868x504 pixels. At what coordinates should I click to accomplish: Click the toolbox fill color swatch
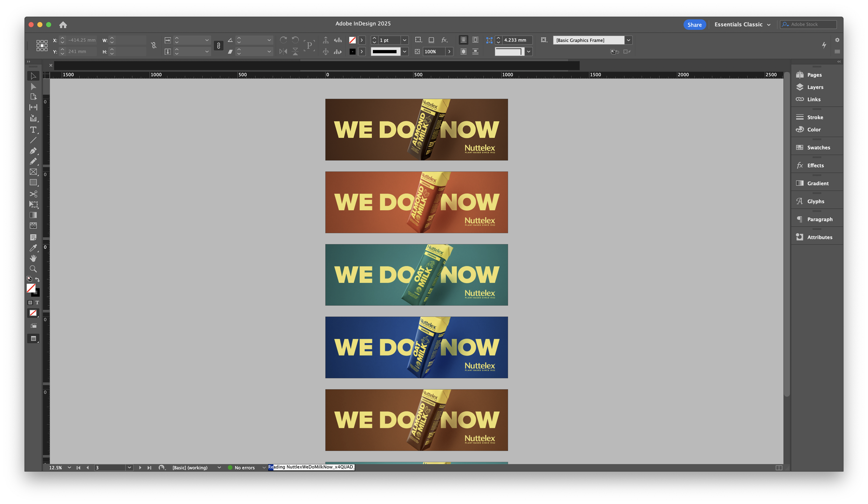point(31,288)
